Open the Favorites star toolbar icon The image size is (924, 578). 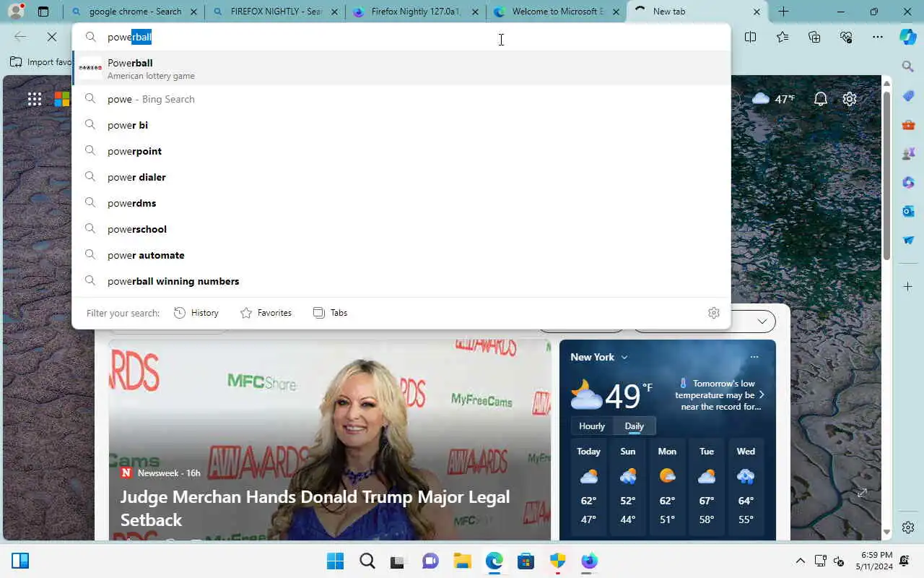click(x=783, y=37)
